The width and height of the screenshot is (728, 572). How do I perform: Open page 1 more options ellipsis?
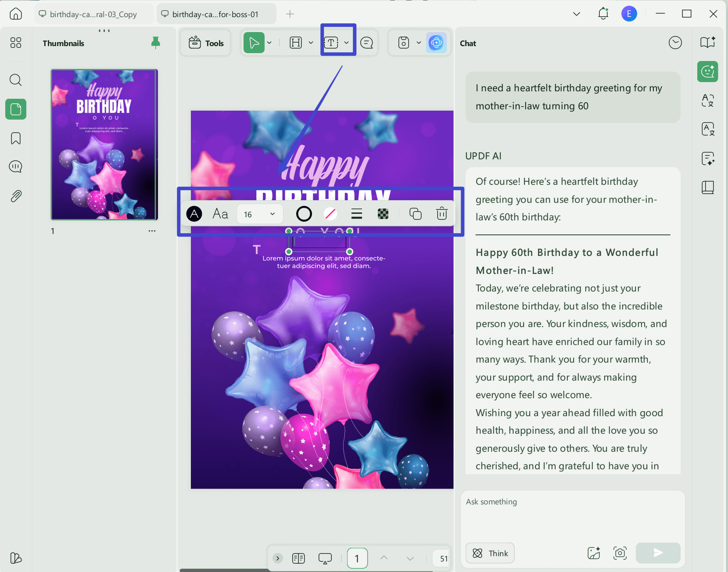coord(152,231)
